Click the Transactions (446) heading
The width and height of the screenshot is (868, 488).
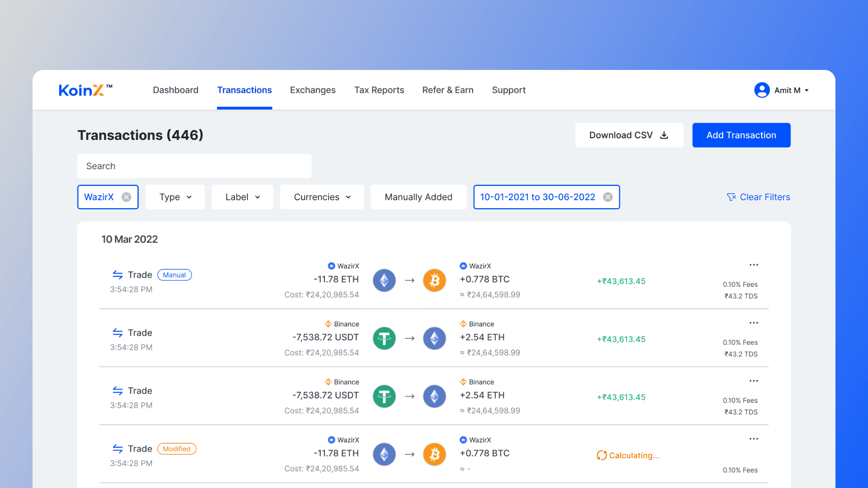pos(141,135)
